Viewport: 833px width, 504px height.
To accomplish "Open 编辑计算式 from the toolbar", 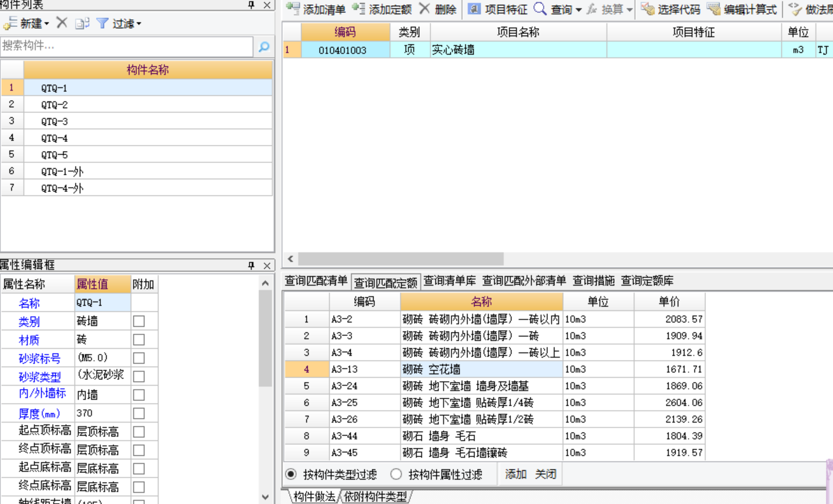I will point(742,9).
